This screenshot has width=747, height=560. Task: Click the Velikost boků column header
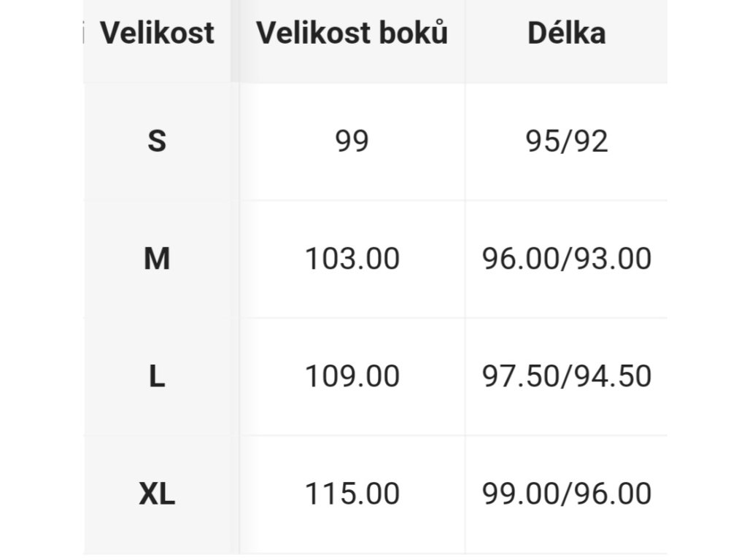click(352, 33)
